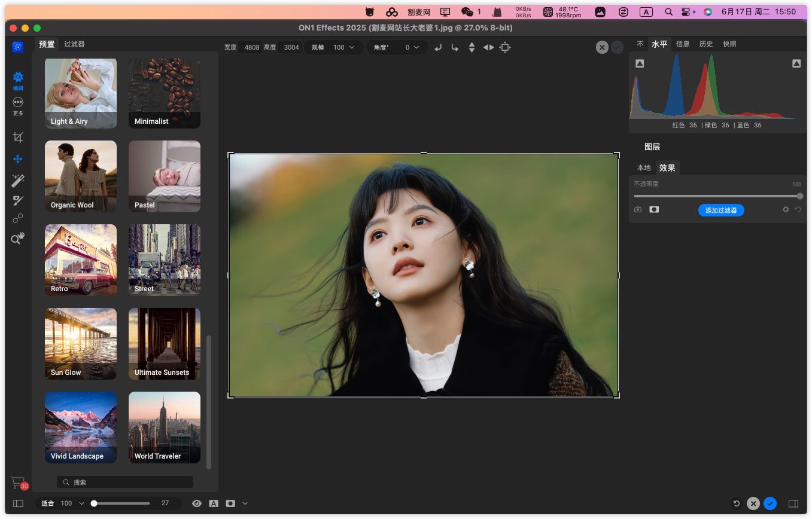Select the masking brush tool

pyautogui.click(x=18, y=200)
